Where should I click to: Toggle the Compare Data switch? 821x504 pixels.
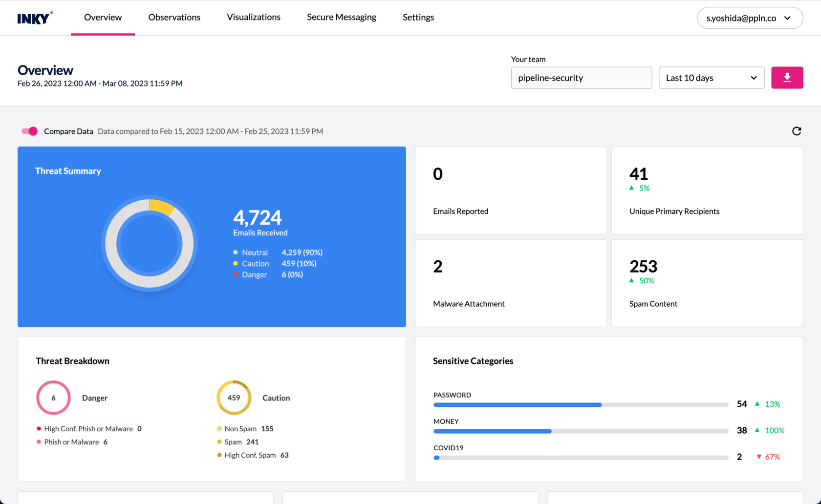click(29, 131)
